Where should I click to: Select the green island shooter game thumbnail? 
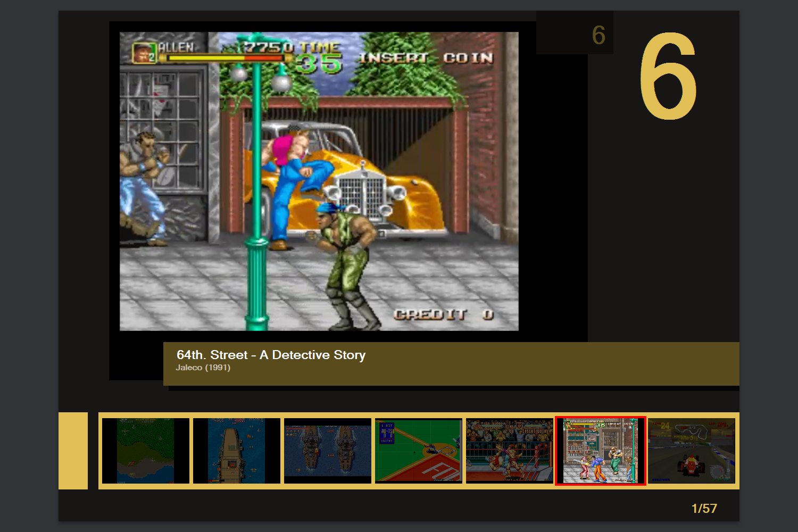(x=146, y=451)
